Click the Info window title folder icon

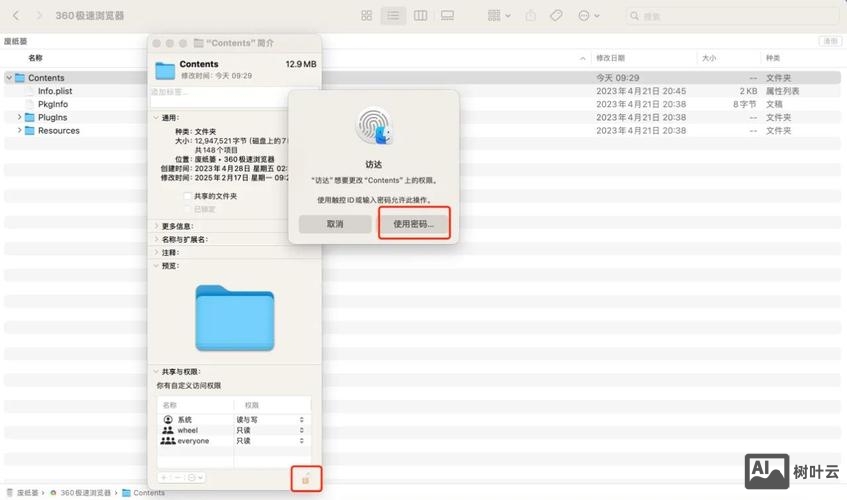point(198,43)
